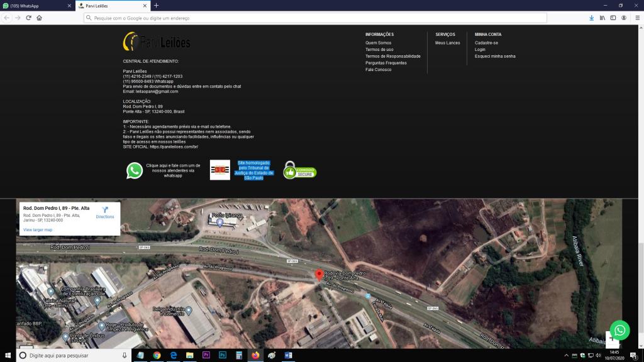Reload the page with the refresh icon

(28, 18)
